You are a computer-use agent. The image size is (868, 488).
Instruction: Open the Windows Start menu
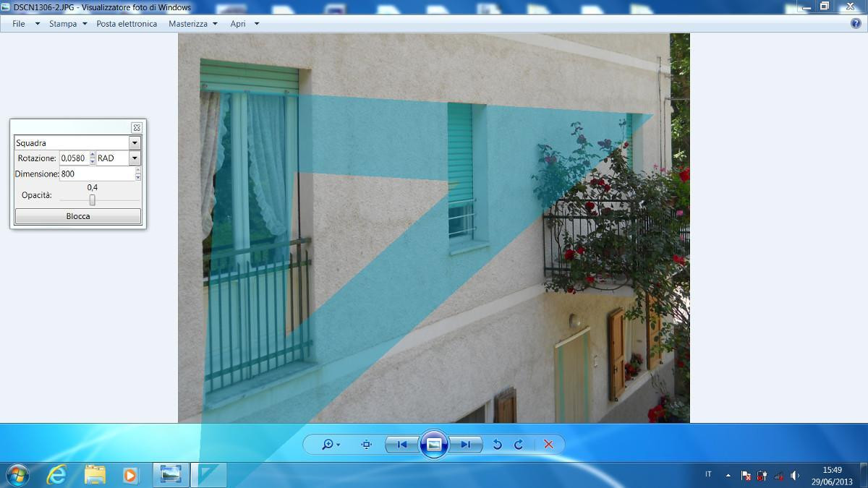click(x=17, y=475)
